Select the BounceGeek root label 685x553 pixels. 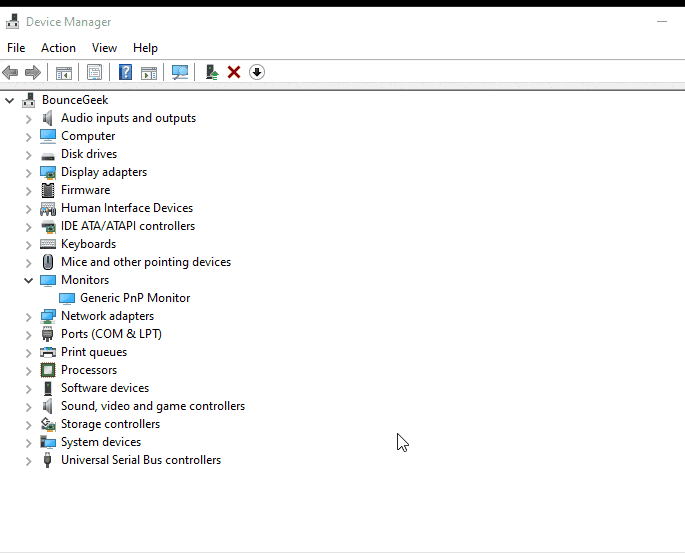coord(75,100)
